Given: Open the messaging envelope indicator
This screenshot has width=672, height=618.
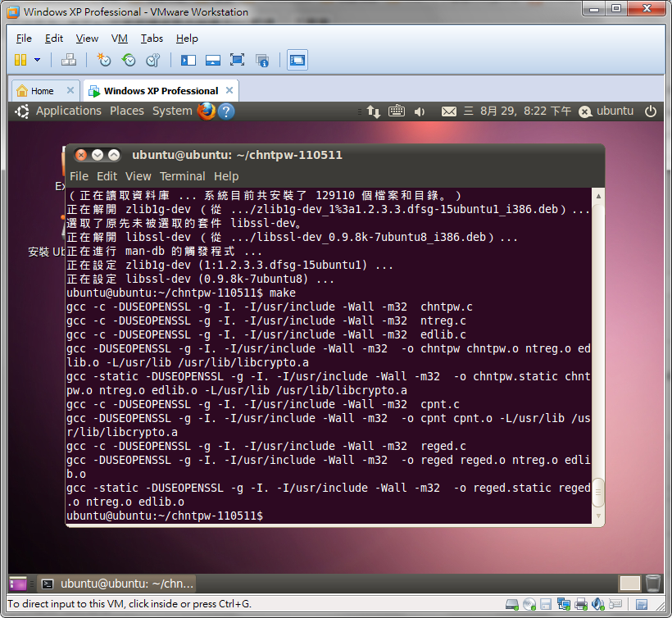Looking at the screenshot, I should click(x=449, y=111).
